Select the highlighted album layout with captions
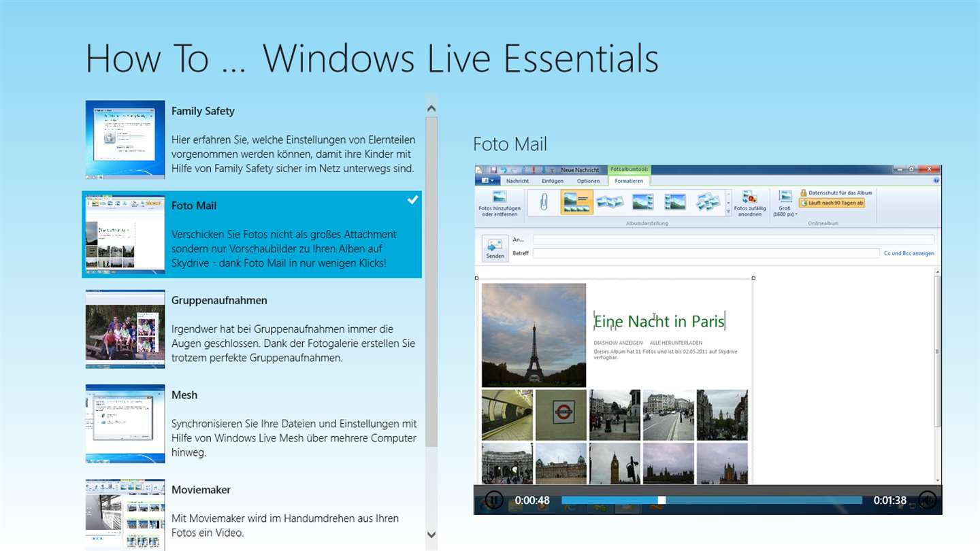 pos(576,202)
